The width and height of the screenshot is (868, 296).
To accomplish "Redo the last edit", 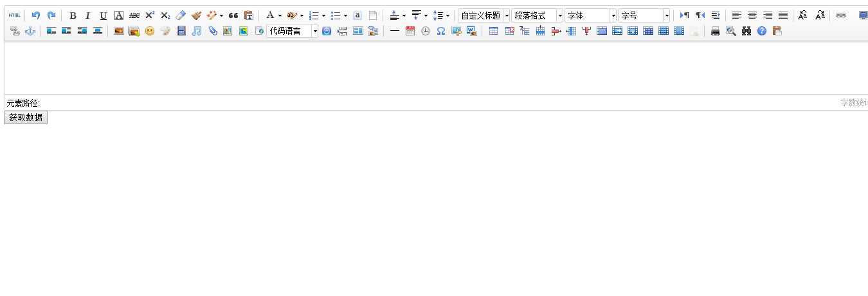I will 51,15.
